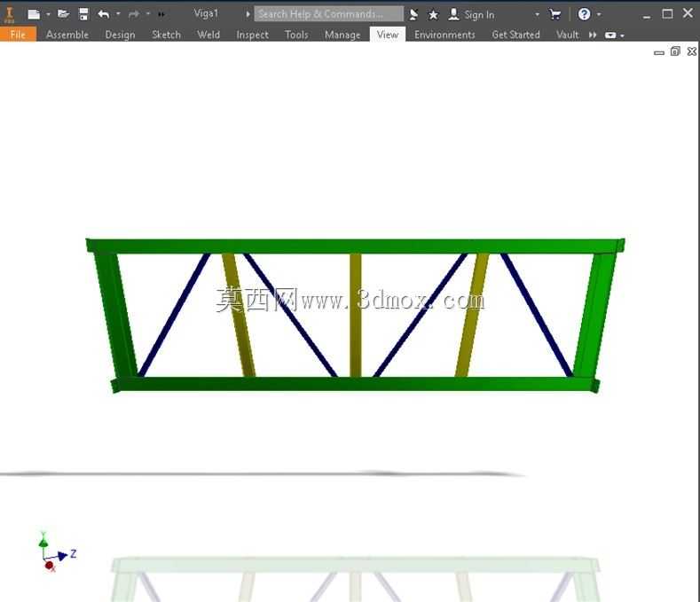This screenshot has height=602, width=700.
Task: Restore down the document window
Action: coord(675,51)
